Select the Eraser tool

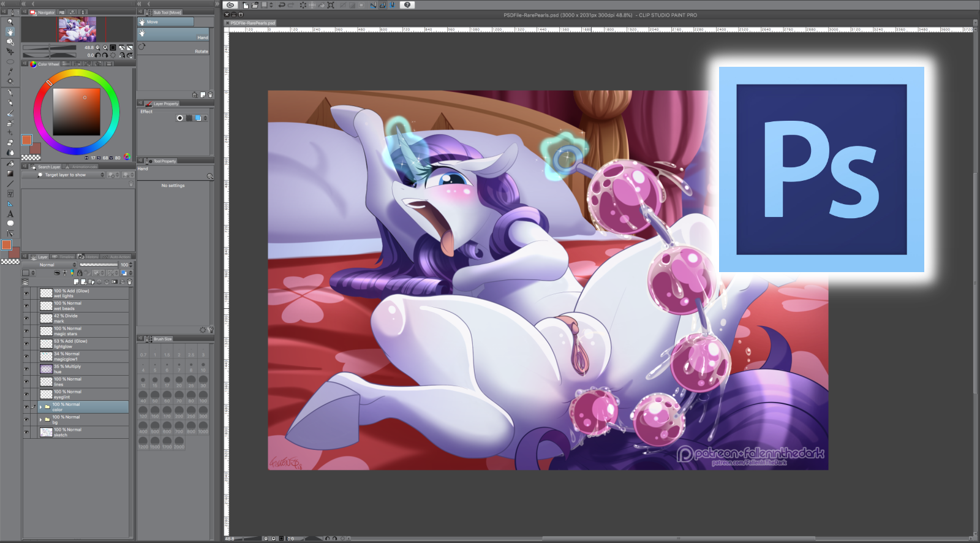click(x=10, y=143)
